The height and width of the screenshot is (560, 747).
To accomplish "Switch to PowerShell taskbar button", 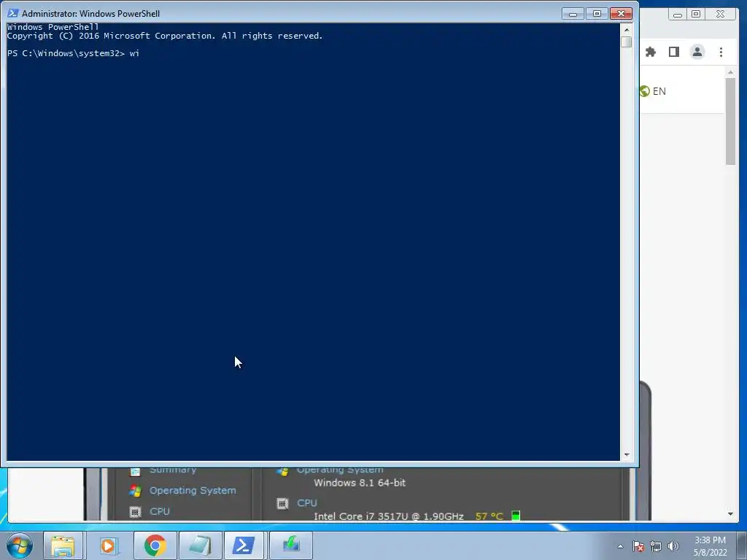I will (x=244, y=545).
